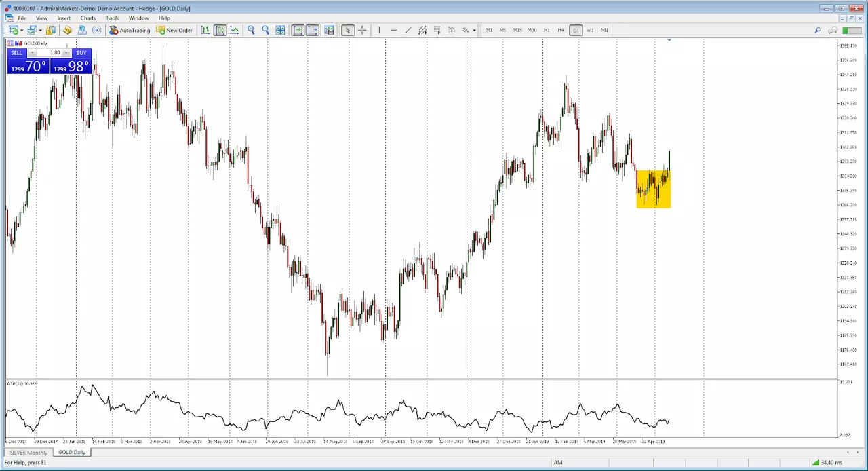Set timeframe to M30
The image size is (868, 471).
(532, 30)
